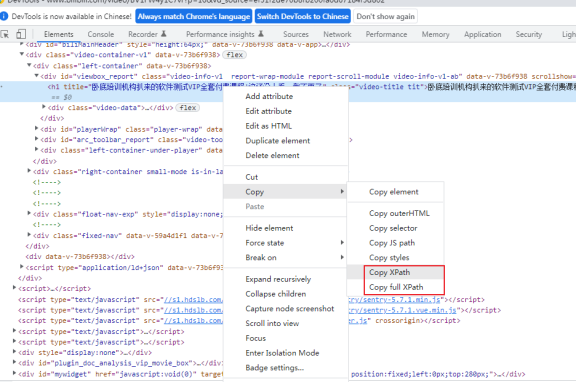
Task: Open the Security tab
Action: click(x=529, y=34)
